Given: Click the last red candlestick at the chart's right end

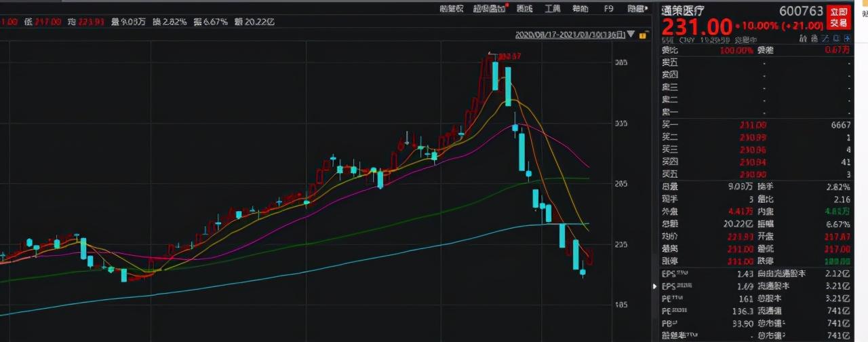Looking at the screenshot, I should coord(590,256).
